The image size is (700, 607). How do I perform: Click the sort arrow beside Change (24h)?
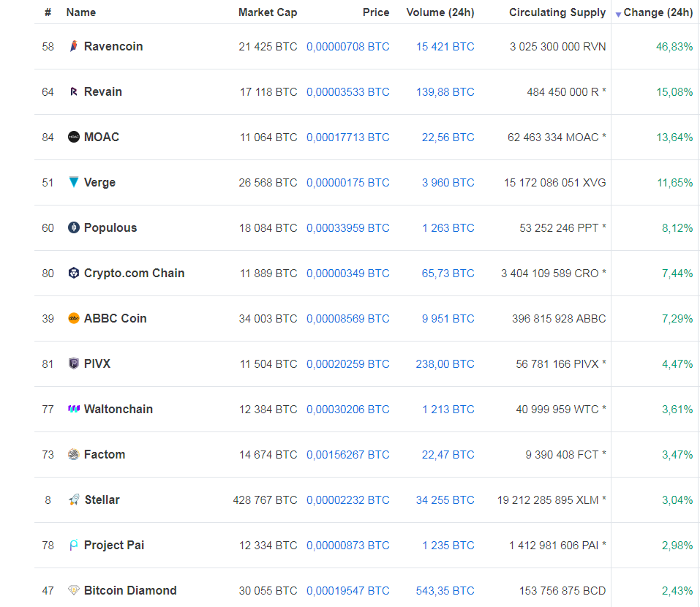coord(618,15)
